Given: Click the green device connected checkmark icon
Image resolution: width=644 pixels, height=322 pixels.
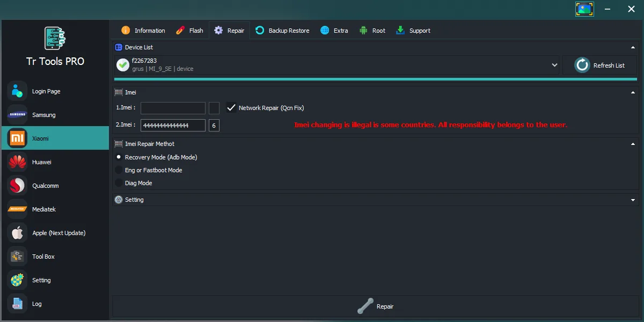Looking at the screenshot, I should 123,65.
